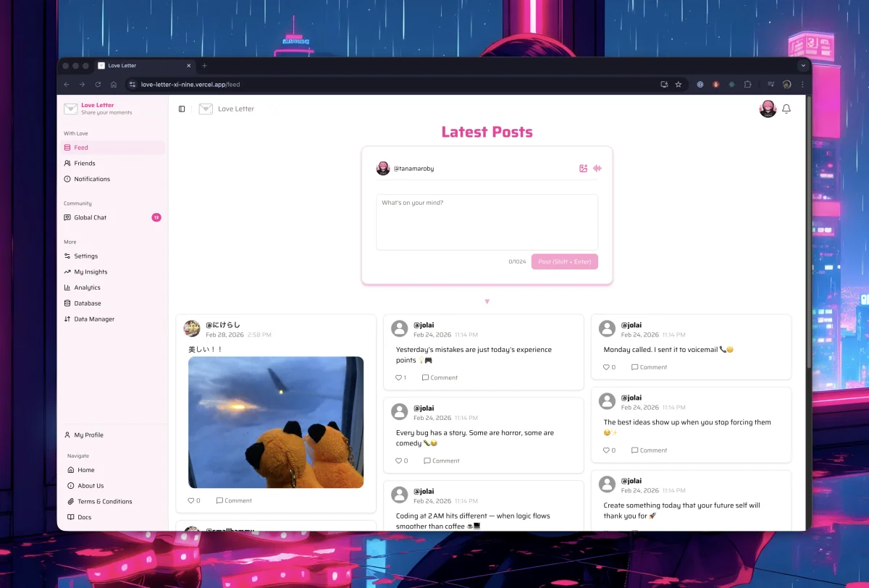Click the Love Letter envelope logo in the header
The width and height of the screenshot is (869, 588).
[x=206, y=109]
